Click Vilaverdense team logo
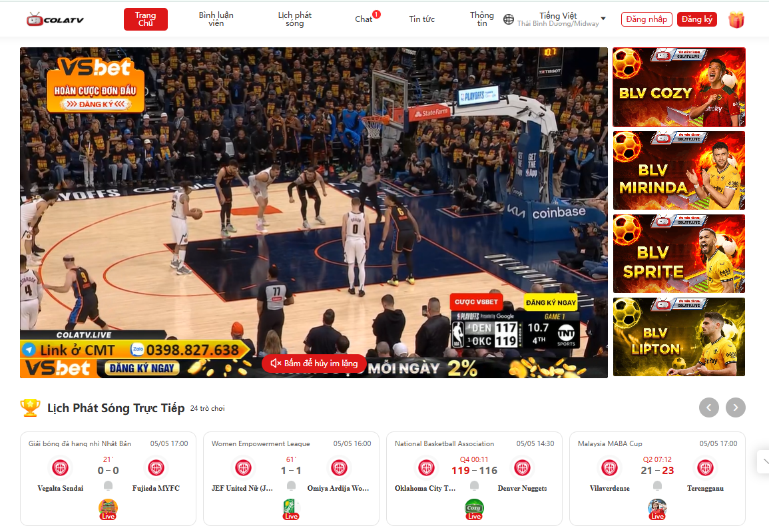 (x=609, y=468)
